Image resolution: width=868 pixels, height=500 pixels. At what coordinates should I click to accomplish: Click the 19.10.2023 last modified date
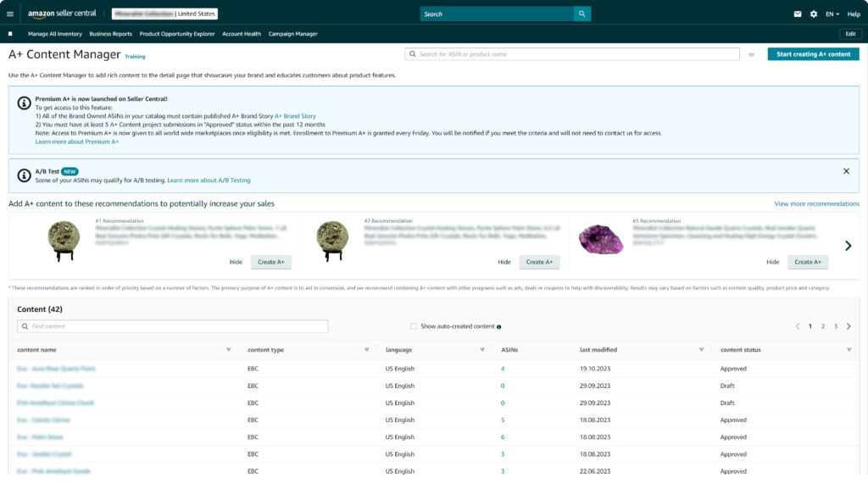pyautogui.click(x=594, y=369)
